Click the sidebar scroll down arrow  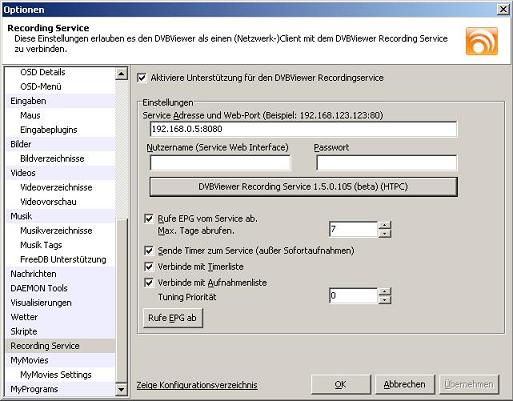click(x=121, y=389)
